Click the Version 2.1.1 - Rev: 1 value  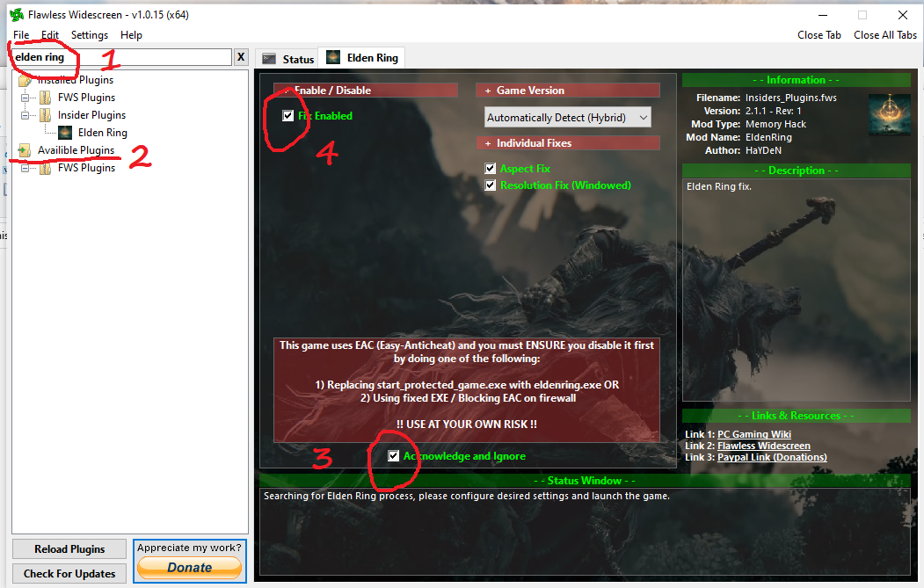773,111
